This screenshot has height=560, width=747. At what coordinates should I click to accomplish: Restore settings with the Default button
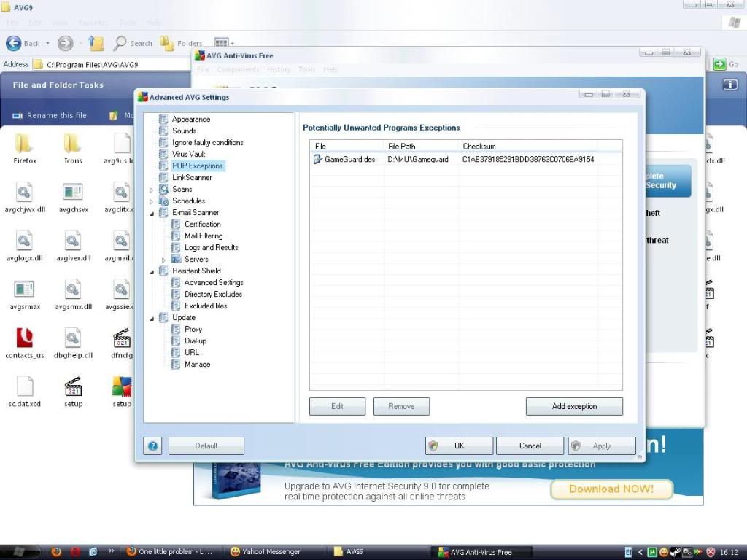coord(206,446)
